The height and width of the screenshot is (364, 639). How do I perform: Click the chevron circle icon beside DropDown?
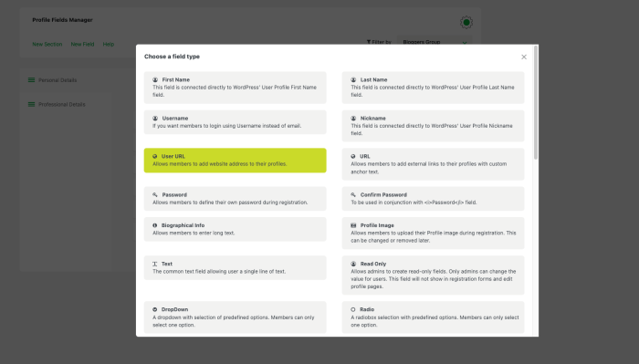point(155,309)
